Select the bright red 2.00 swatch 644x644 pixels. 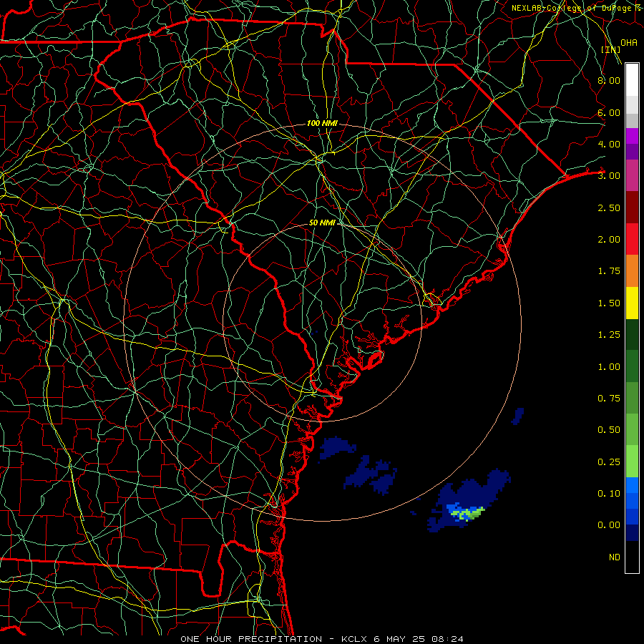tap(632, 239)
